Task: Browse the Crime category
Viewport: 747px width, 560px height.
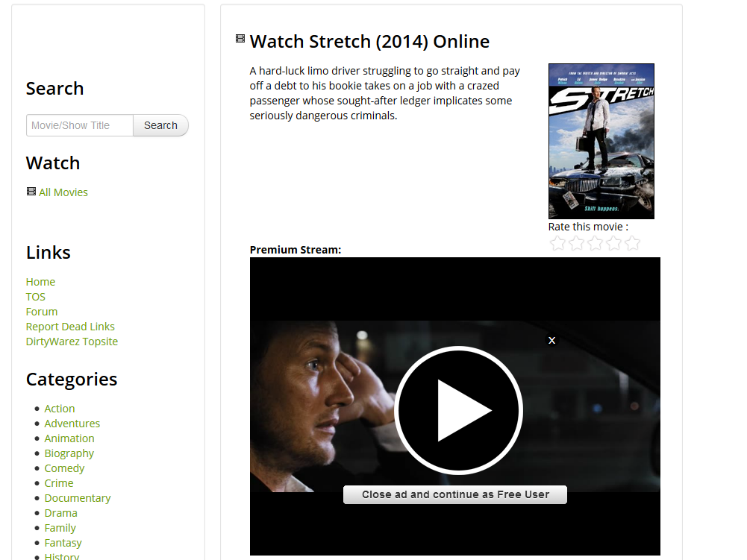Action: pos(59,483)
